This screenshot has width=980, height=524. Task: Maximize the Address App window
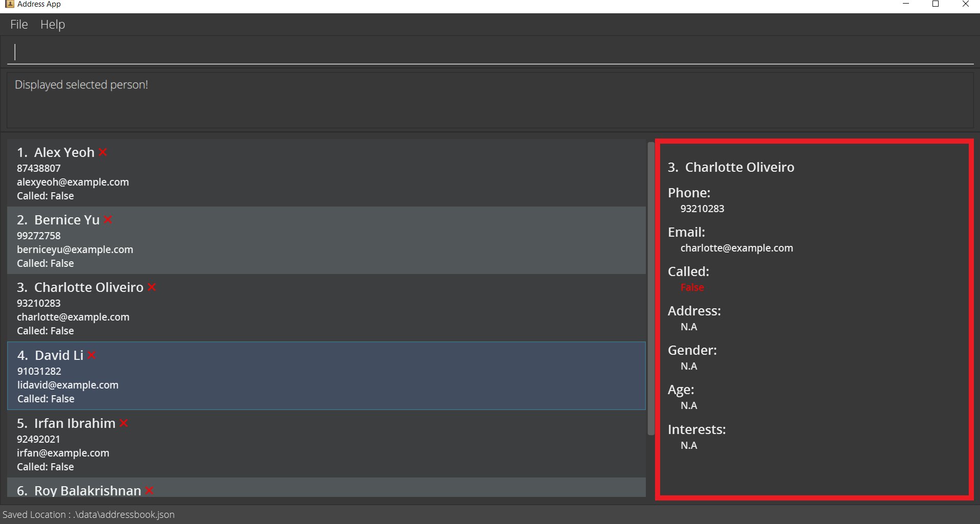click(936, 5)
